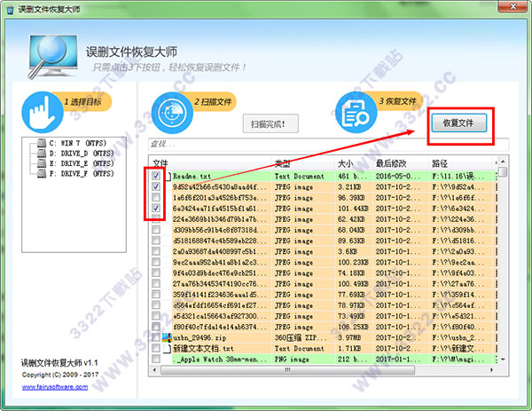Click the D: DRIVE_D drive icon

point(42,153)
